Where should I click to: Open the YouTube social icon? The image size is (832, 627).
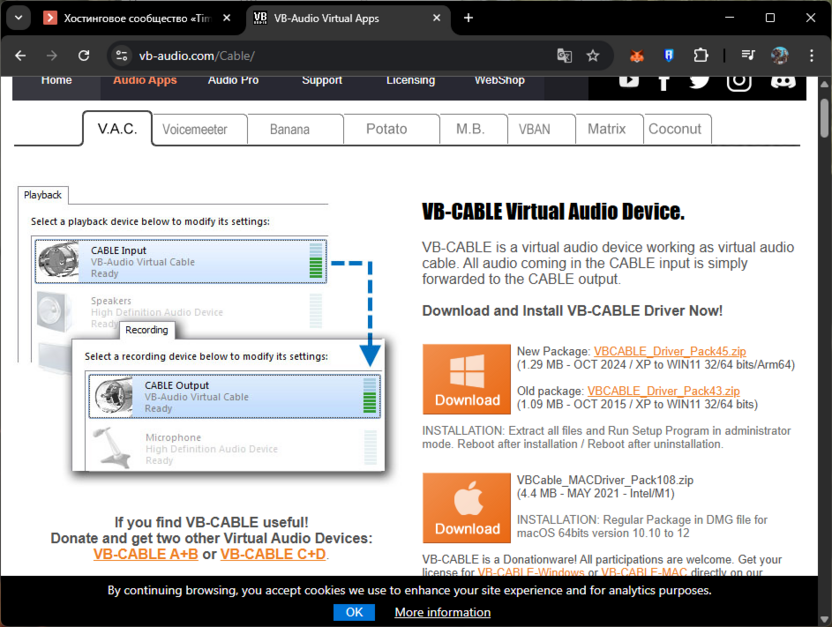click(629, 81)
